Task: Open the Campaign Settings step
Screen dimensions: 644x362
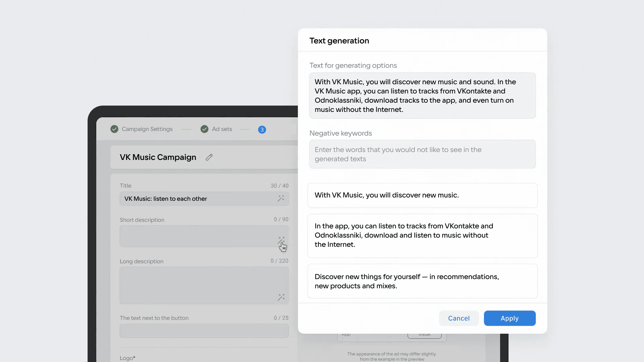Action: coord(147,129)
